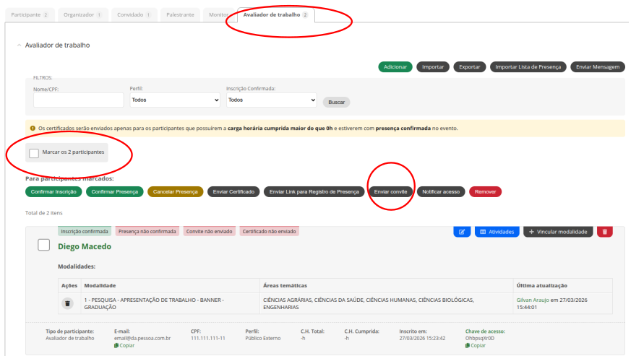
Task: Open the Gilvan Araujo user link
Action: pyautogui.click(x=533, y=300)
